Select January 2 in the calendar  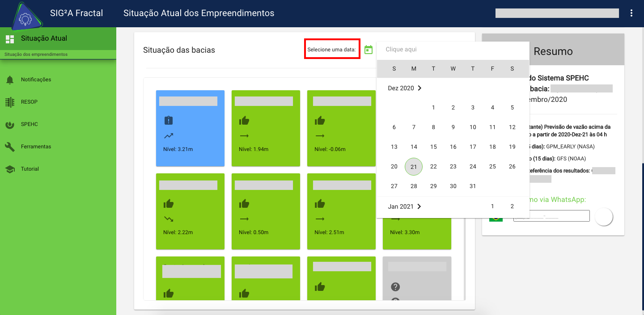click(512, 206)
